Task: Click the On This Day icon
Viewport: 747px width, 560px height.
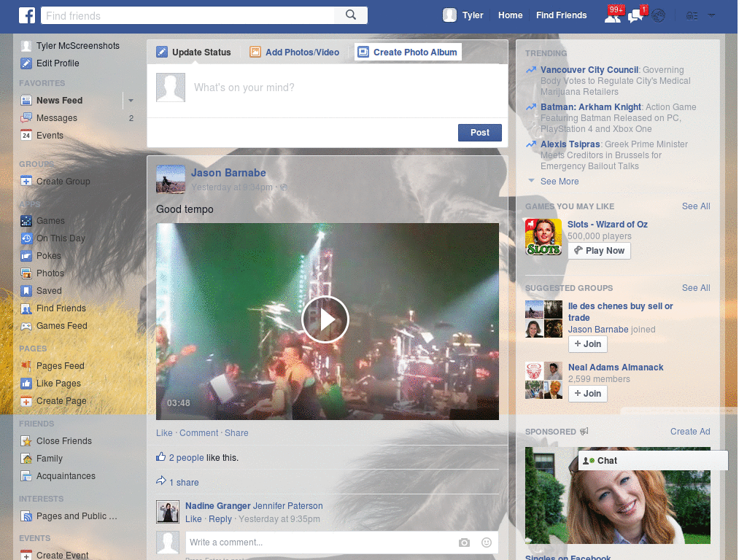Action: [26, 238]
